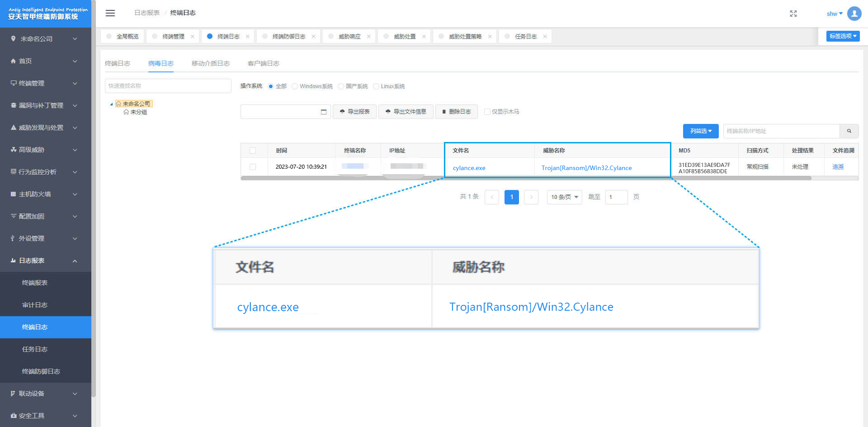
Task: Expand the 漏洞与补丁管理 sidebar menu
Action: pyautogui.click(x=46, y=105)
